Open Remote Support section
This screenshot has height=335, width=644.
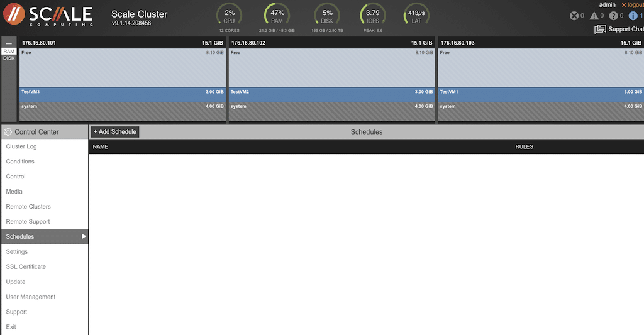tap(45, 222)
